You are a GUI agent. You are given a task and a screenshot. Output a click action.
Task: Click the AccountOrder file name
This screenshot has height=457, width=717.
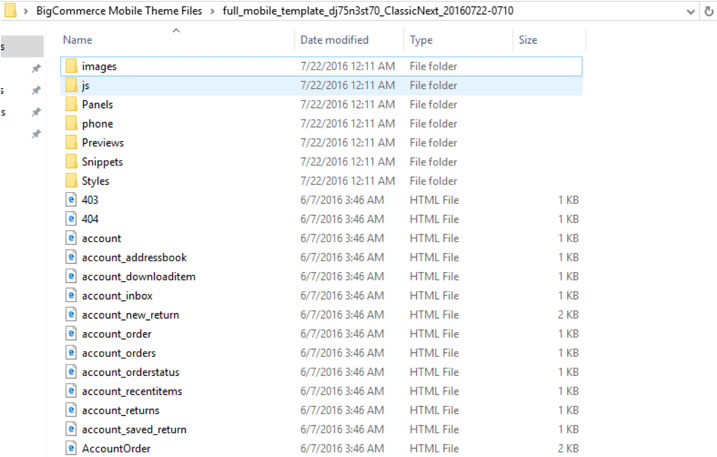(116, 449)
